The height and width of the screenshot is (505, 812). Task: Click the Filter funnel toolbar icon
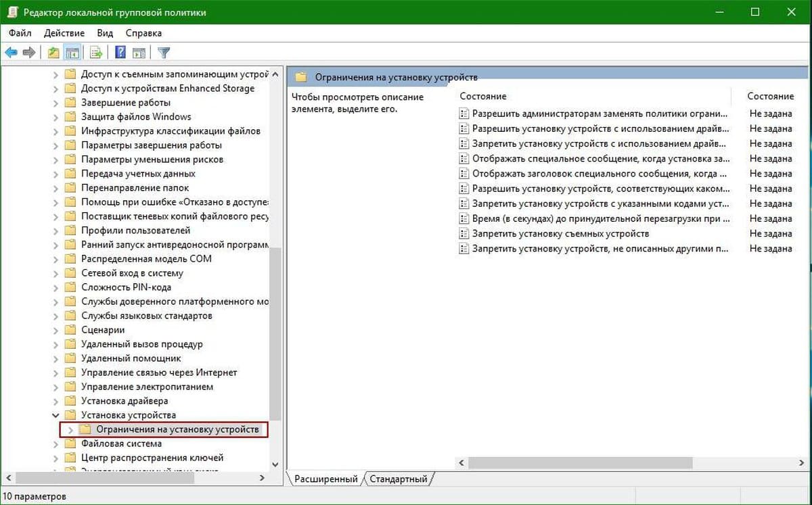pyautogui.click(x=163, y=52)
